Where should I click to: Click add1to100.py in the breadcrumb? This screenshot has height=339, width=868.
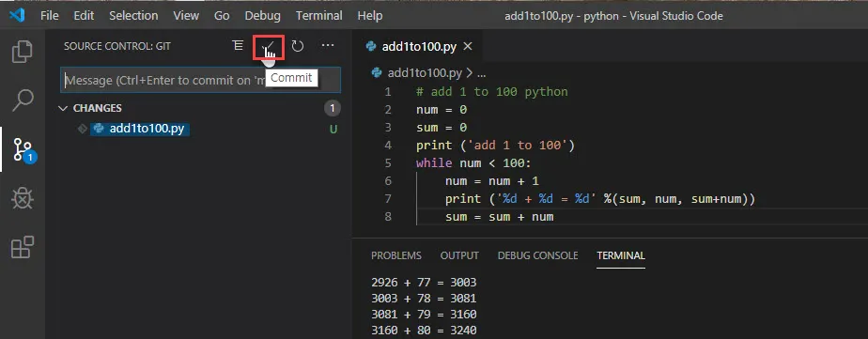[x=425, y=72]
